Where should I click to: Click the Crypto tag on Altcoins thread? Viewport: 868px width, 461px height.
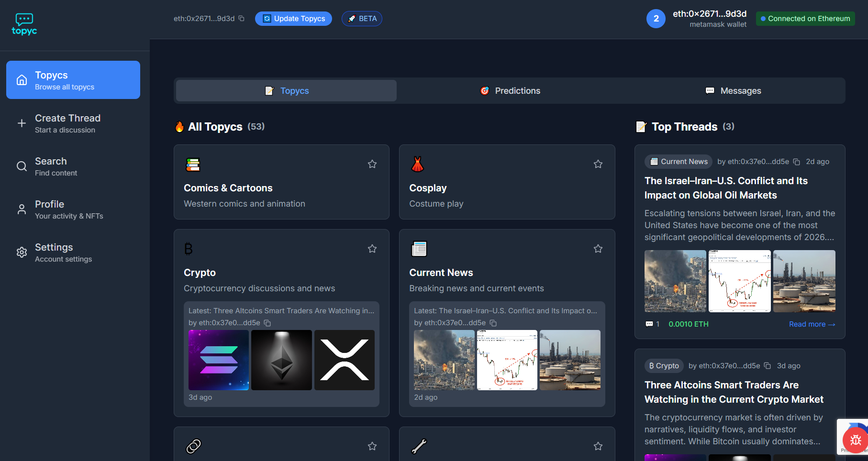(x=664, y=366)
